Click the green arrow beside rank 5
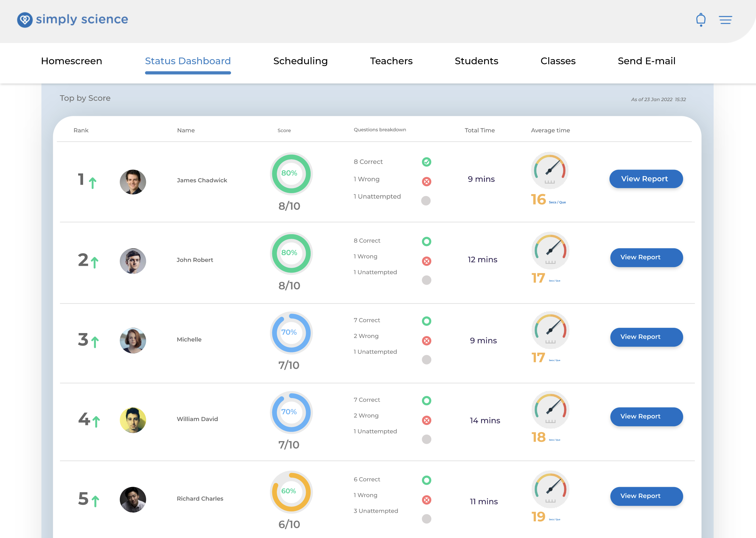The height and width of the screenshot is (538, 756). (95, 501)
